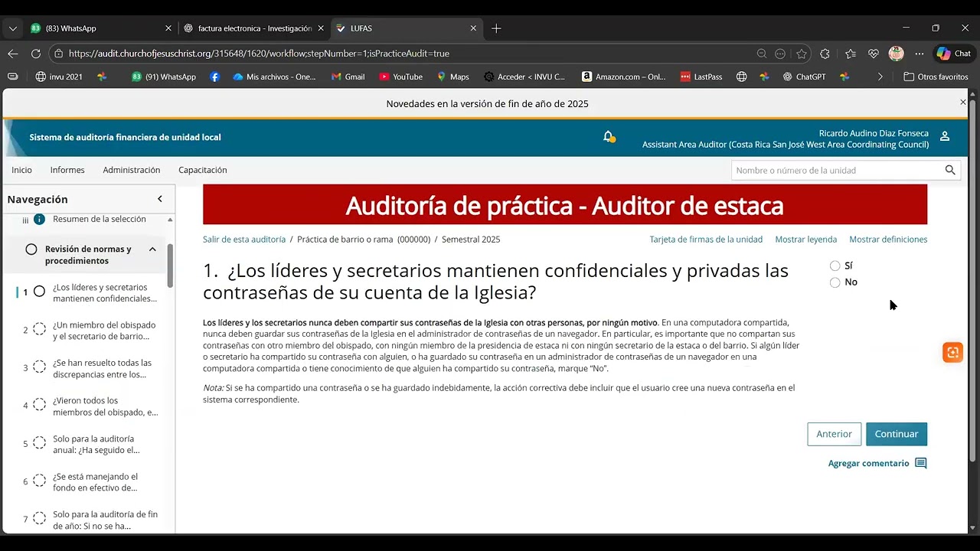Click the Agregar comentario speech icon
Image resolution: width=980 pixels, height=551 pixels.
pos(921,464)
